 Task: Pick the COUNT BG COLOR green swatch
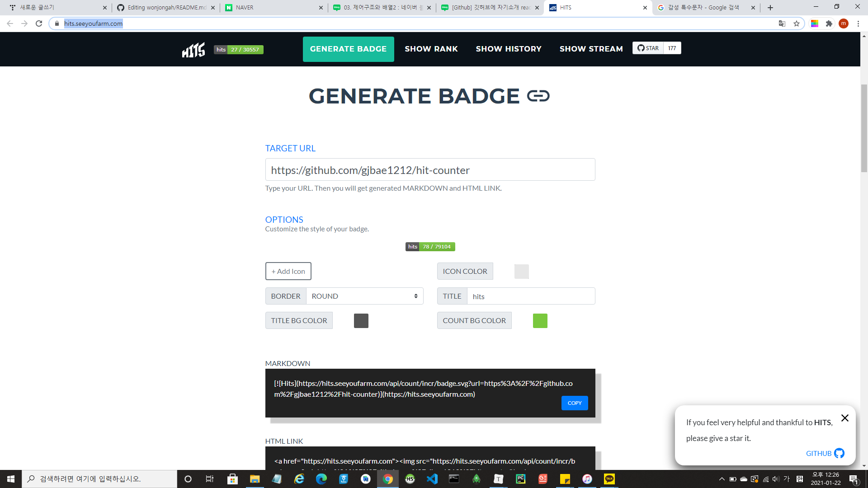[540, 321]
